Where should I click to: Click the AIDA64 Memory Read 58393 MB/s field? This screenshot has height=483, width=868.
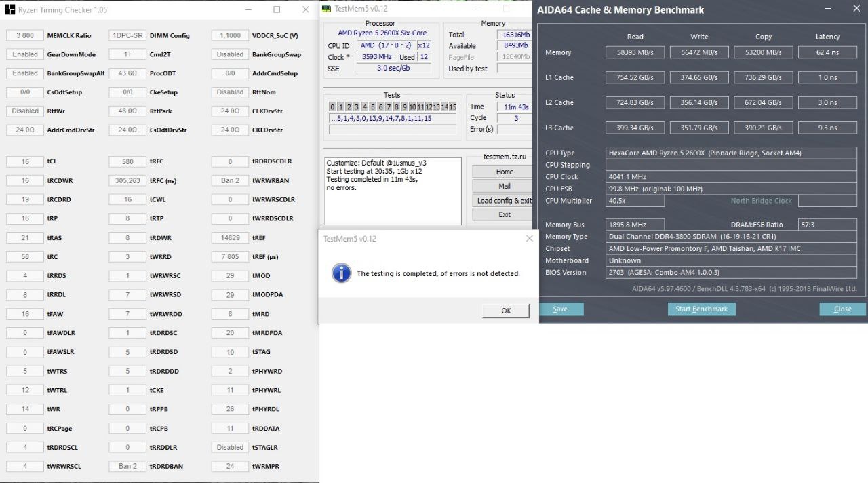(635, 52)
